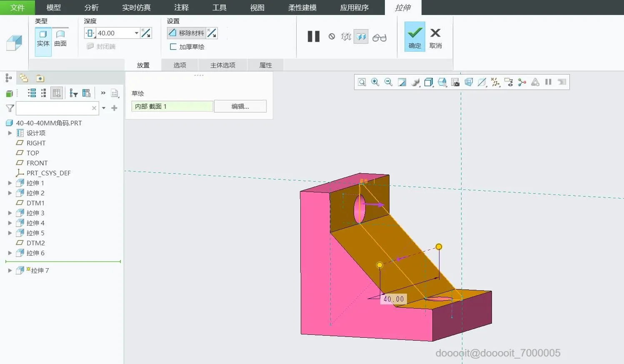This screenshot has height=364, width=624.
Task: Click the Zoom In magnifier icon
Action: coord(375,82)
